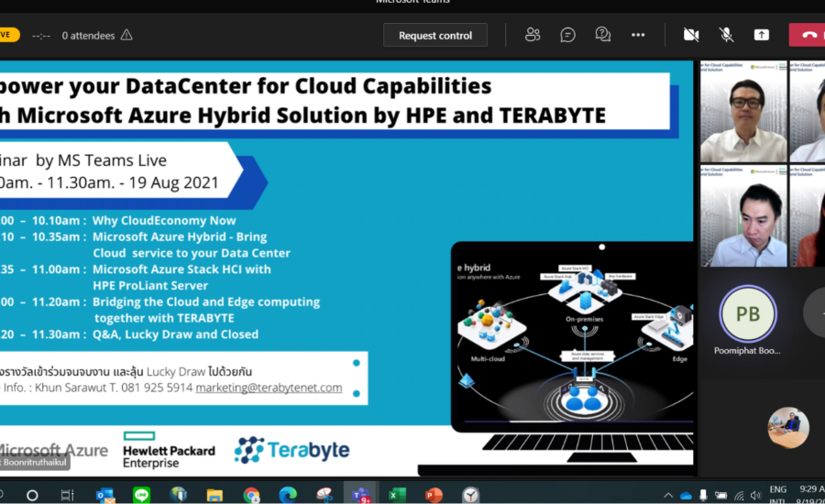
Task: Click the Boonritruthaikul presenter name tag
Action: tap(35, 462)
